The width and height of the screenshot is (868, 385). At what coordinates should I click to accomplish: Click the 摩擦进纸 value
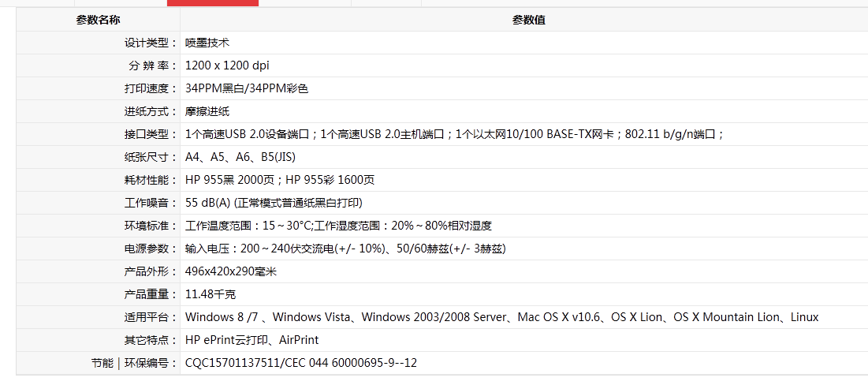pos(207,111)
